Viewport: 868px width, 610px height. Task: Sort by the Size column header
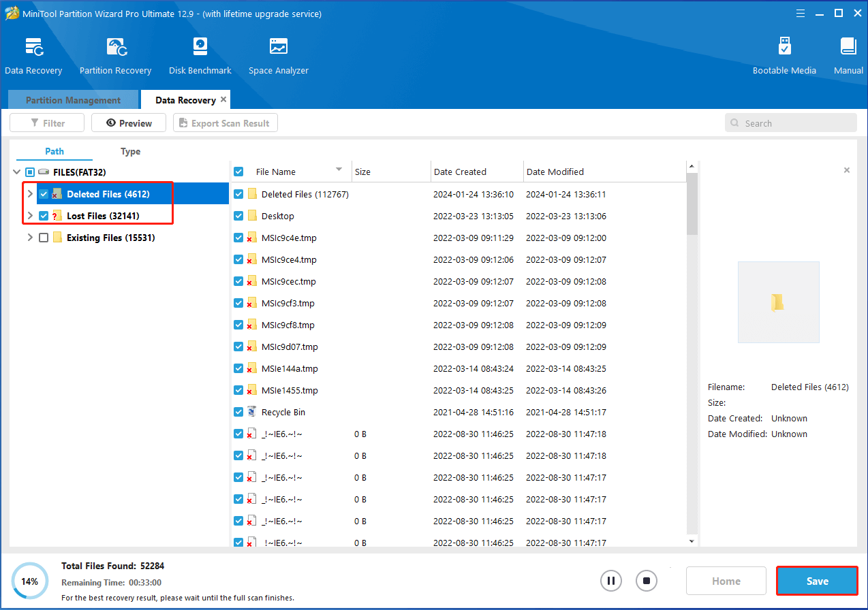pos(391,172)
